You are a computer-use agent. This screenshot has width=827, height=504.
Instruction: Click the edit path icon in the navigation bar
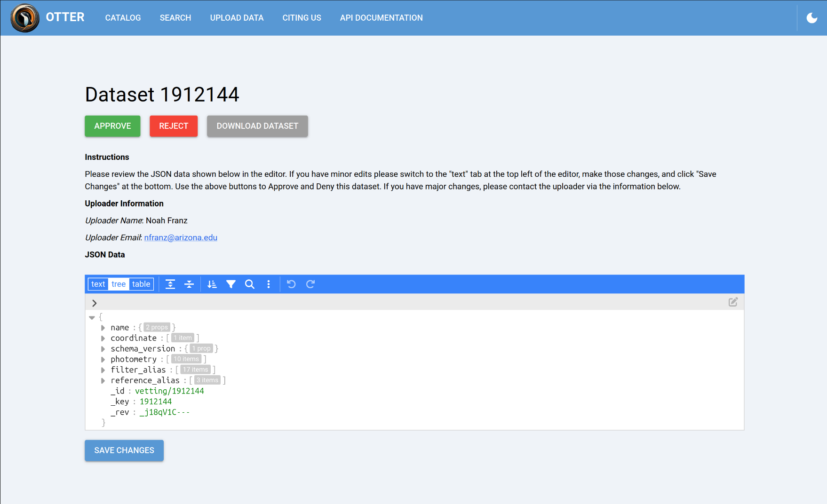coord(733,302)
